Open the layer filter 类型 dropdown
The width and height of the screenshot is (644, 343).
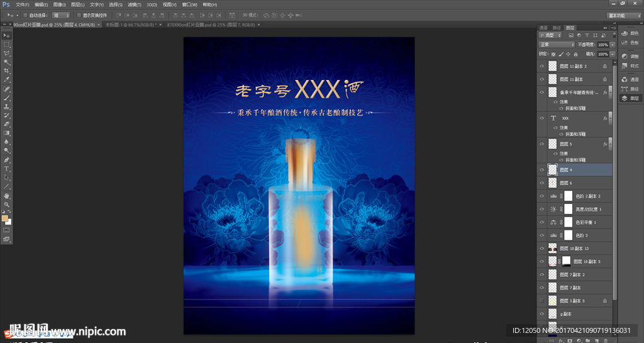point(550,35)
